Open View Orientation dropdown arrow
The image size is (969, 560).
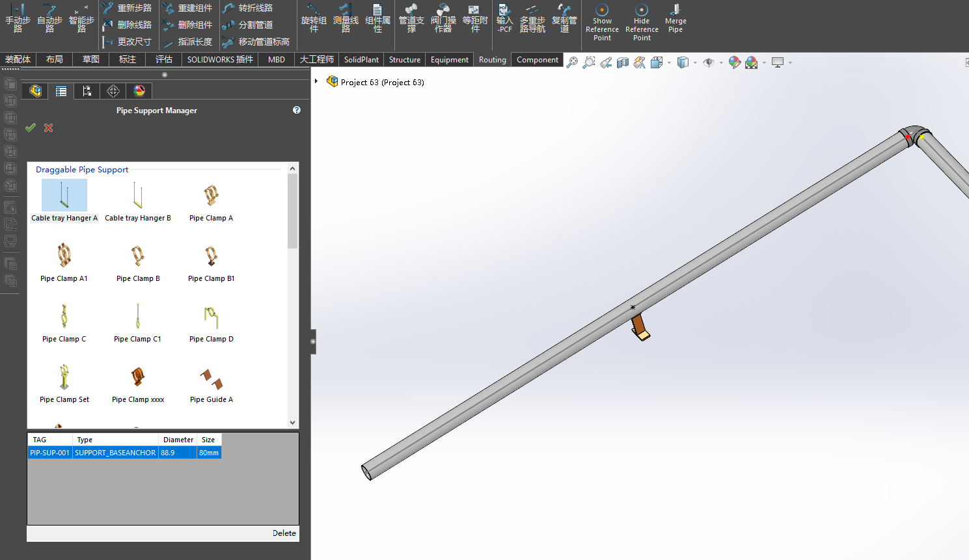point(669,63)
